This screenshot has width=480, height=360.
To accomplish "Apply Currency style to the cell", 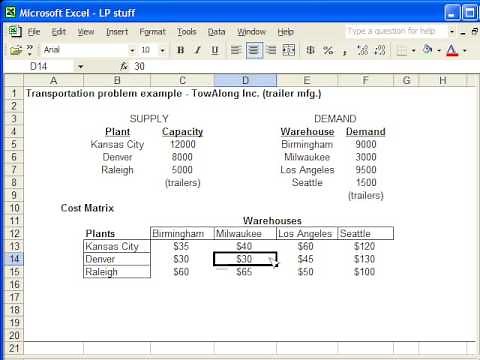I will tap(310, 50).
